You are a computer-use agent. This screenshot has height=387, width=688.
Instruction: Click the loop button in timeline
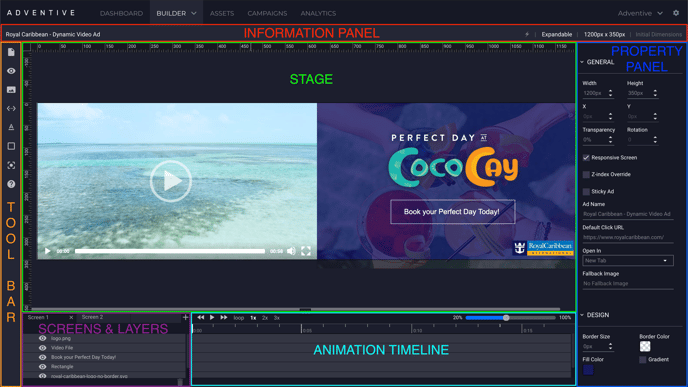click(x=239, y=318)
